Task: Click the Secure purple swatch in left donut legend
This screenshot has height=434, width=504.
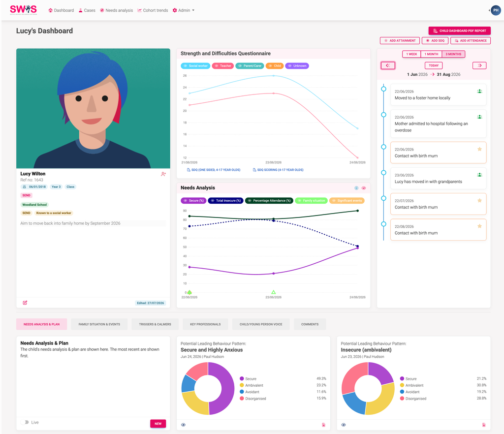Action: 242,378
